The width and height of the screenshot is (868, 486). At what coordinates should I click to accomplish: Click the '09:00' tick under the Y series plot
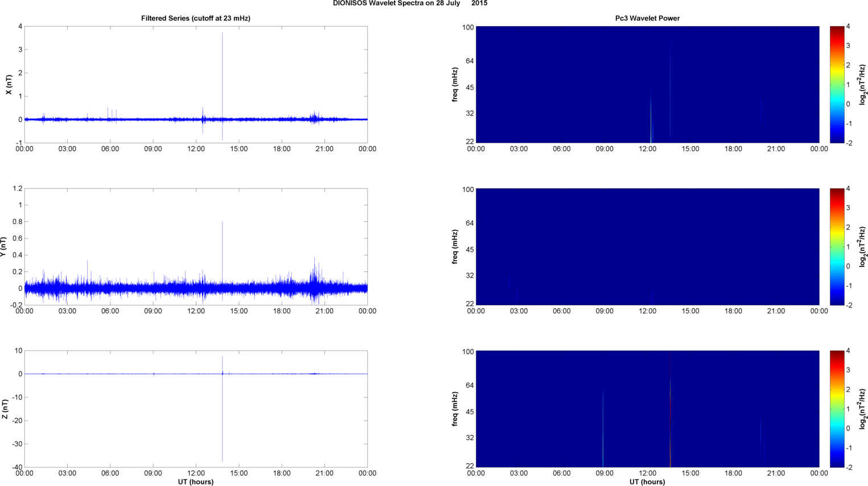tap(153, 311)
